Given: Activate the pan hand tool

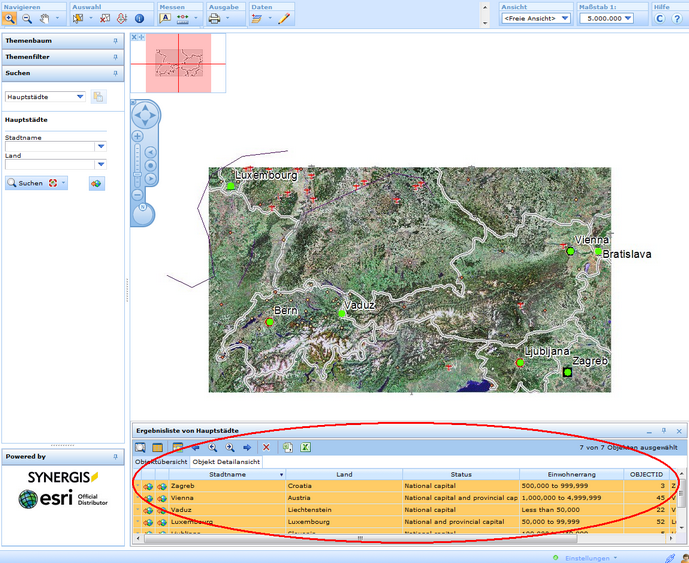Looking at the screenshot, I should coord(45,18).
